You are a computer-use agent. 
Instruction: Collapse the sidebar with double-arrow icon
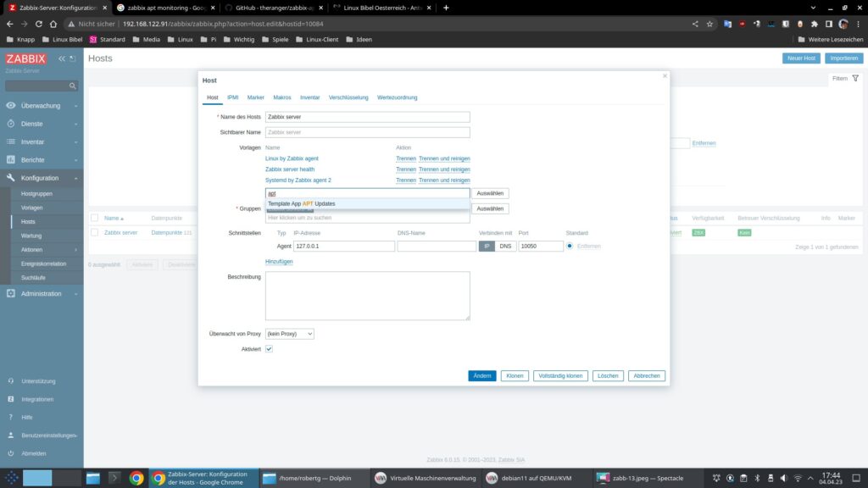tap(62, 58)
